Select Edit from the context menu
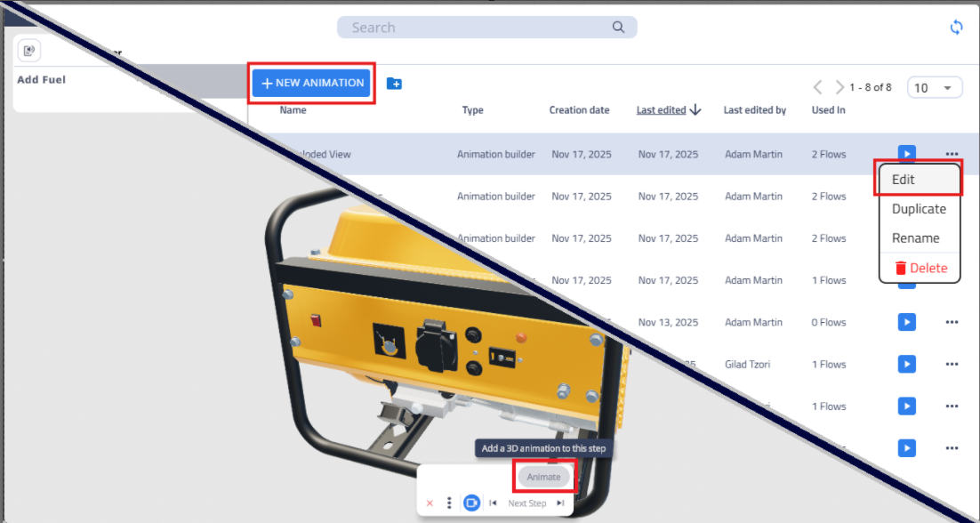The width and height of the screenshot is (980, 523). tap(919, 179)
